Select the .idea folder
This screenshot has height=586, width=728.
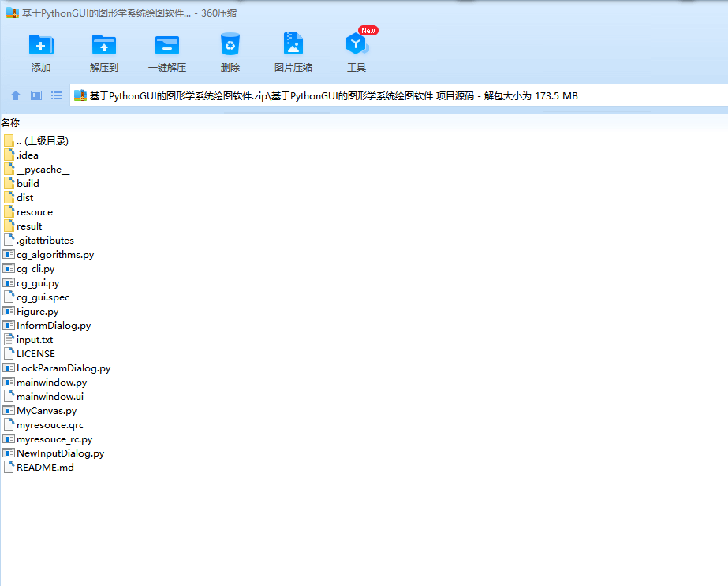pos(21,155)
